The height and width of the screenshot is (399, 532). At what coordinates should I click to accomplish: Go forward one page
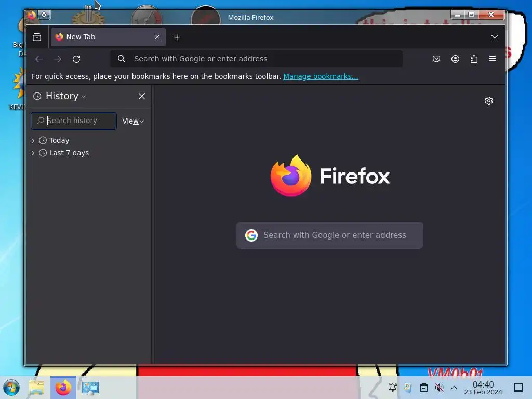click(x=58, y=59)
